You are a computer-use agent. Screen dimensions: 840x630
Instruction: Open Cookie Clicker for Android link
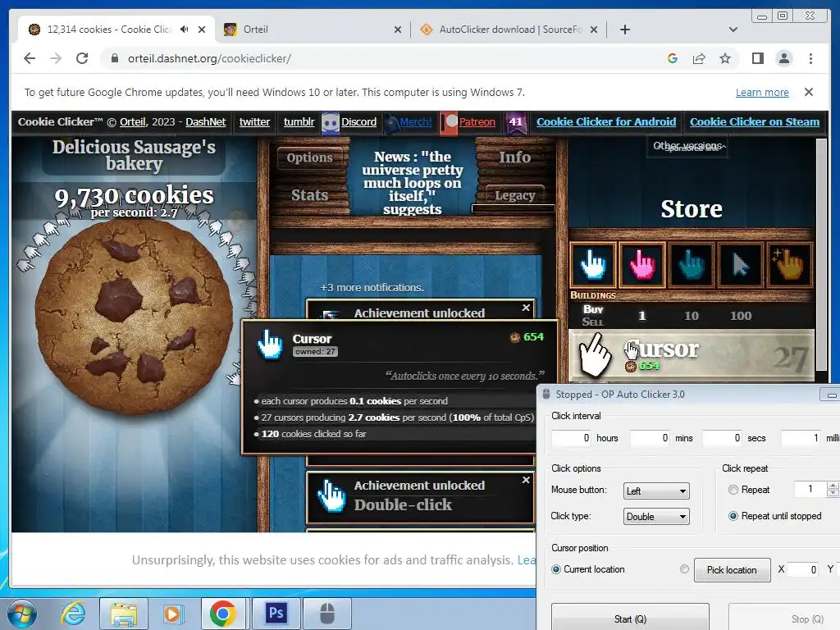pos(606,122)
